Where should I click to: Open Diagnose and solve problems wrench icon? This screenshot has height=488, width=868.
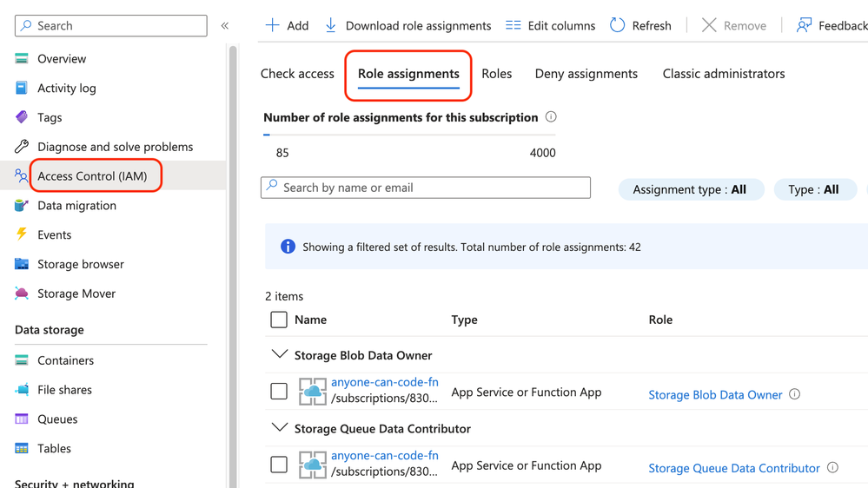[x=22, y=147]
